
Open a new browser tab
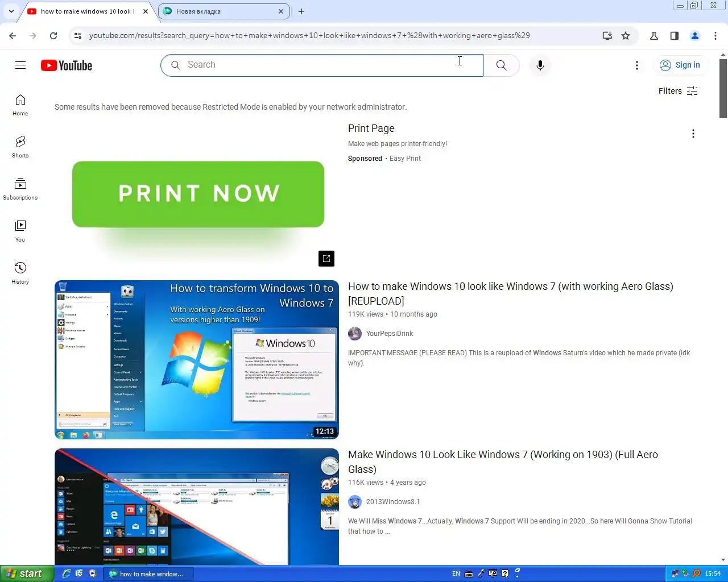pos(301,11)
